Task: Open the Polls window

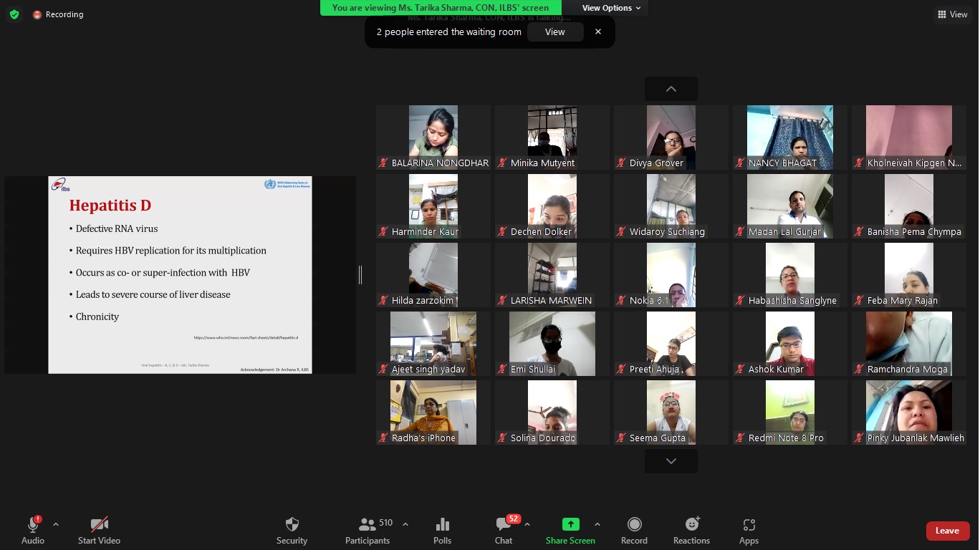Action: (443, 530)
